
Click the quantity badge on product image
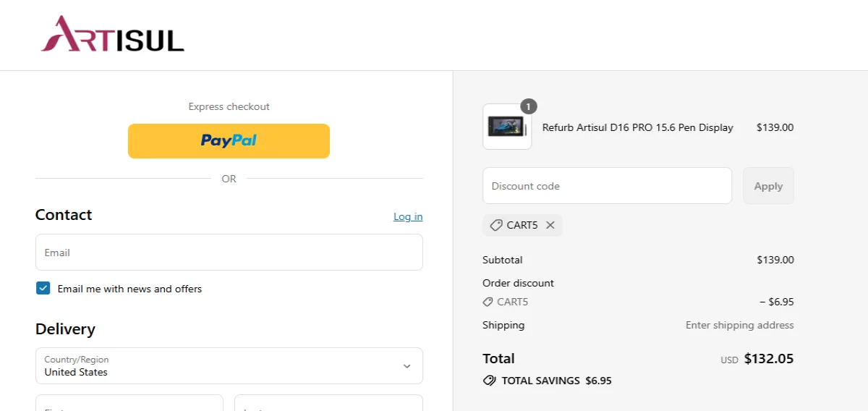point(529,106)
